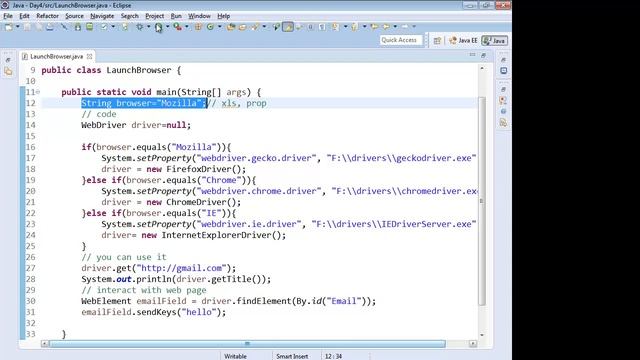Close the LaunchBrowser.java editor tab
The image size is (640, 360).
pos(89,56)
